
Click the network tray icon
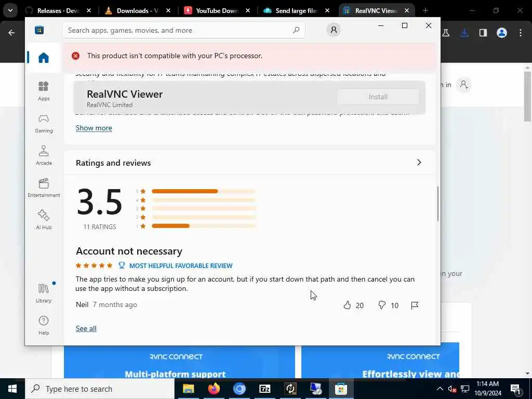tap(465, 389)
